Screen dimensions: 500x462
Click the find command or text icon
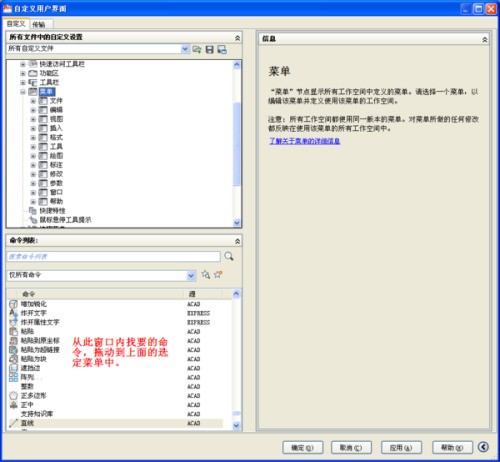[x=206, y=275]
